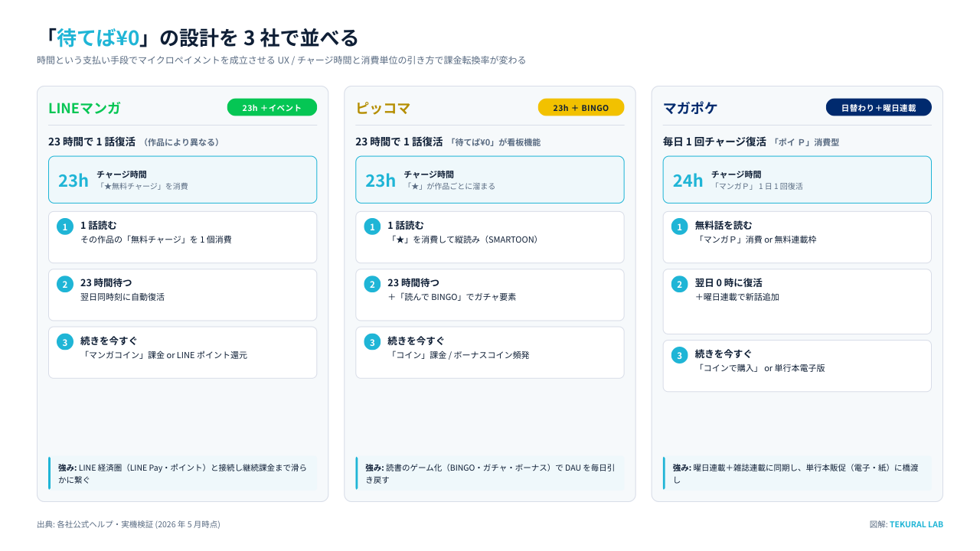Screen dimensions: 980x551
Task: Click その作品の「無料チャージ」を1個消費 text
Action: 156,240
